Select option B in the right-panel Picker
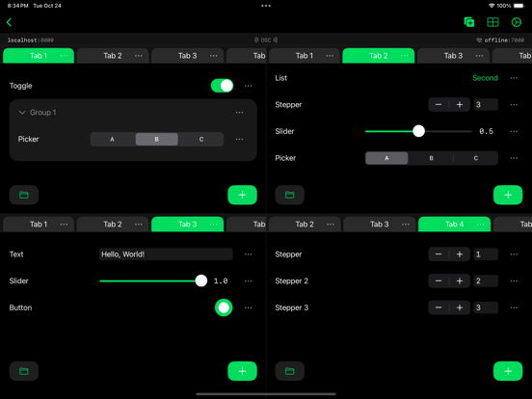This screenshot has height=399, width=532. click(431, 158)
